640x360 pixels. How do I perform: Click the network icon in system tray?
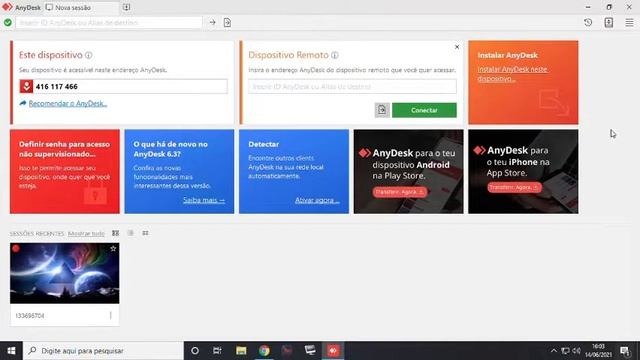[x=565, y=351]
